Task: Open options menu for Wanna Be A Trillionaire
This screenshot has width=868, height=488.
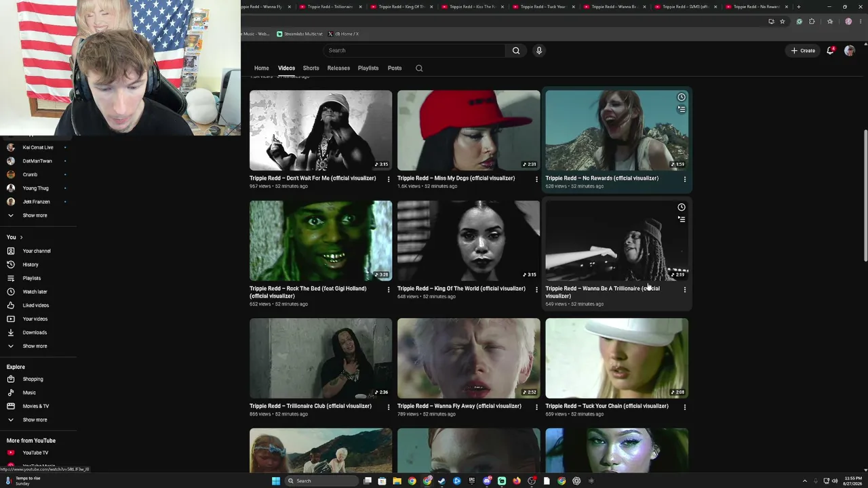Action: pos(685,289)
